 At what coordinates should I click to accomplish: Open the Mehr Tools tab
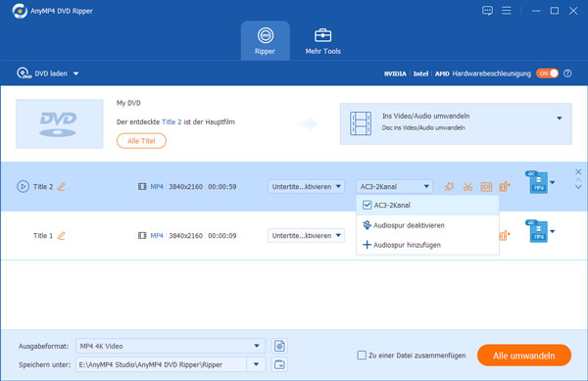click(x=322, y=41)
